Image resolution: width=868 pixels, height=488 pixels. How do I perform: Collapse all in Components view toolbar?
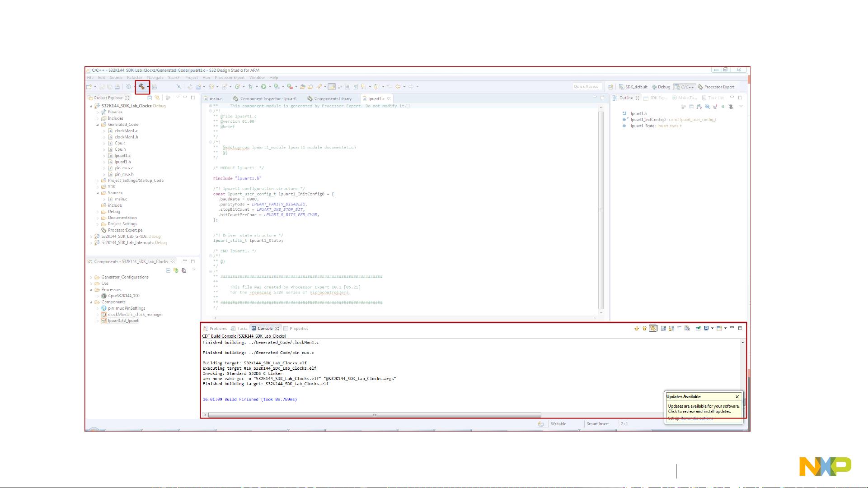coord(168,270)
